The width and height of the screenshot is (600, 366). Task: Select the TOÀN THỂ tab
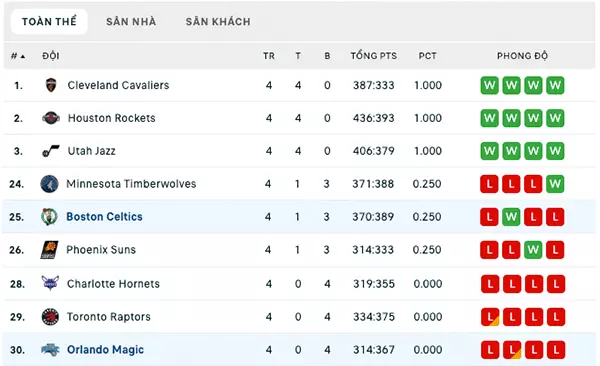(49, 22)
